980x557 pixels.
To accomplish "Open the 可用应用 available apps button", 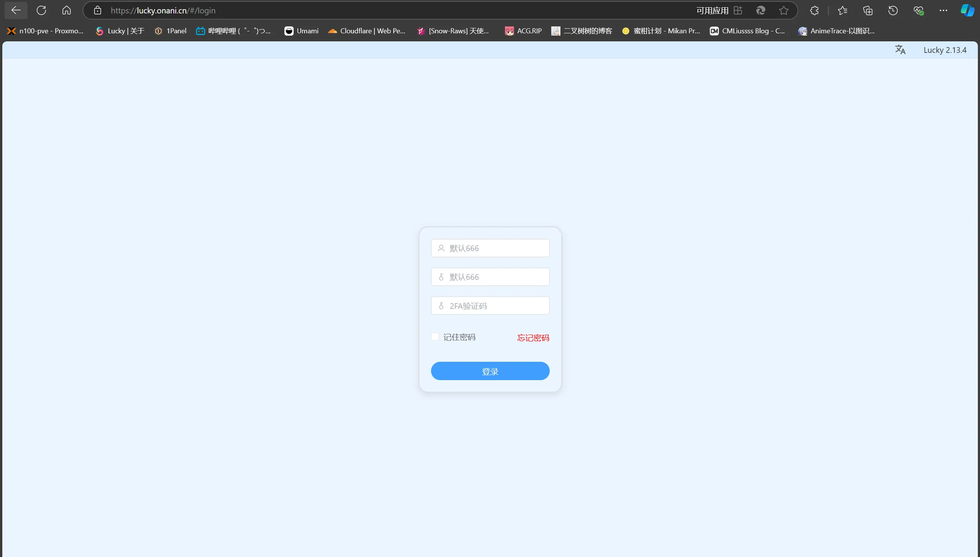I will (x=719, y=10).
